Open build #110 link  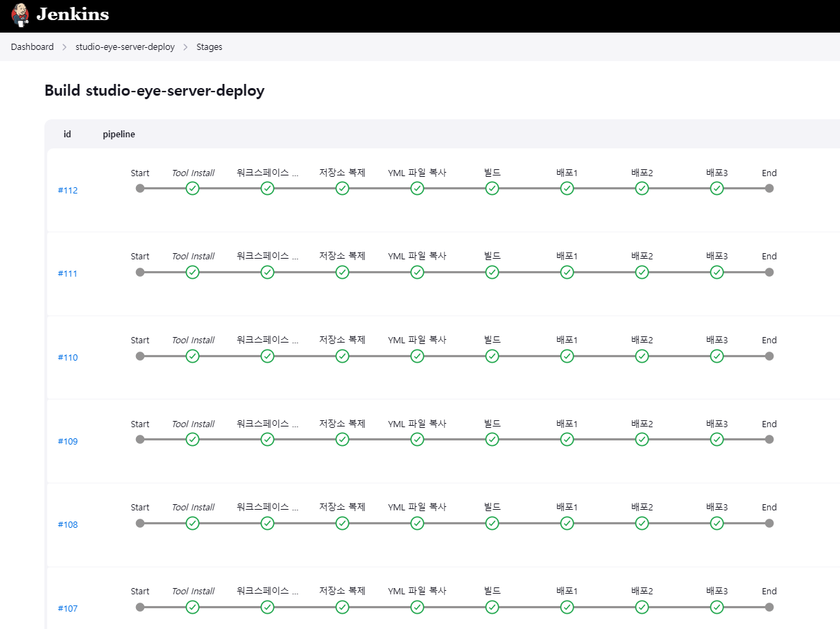click(68, 358)
